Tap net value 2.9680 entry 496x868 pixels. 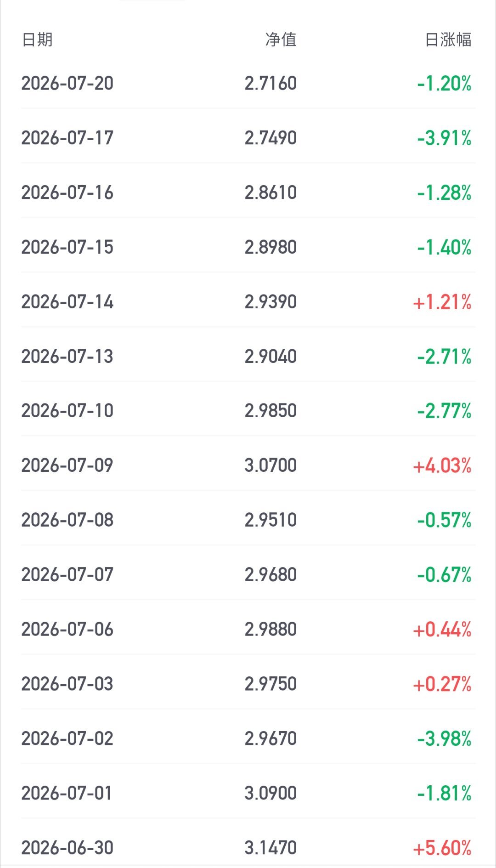271,575
